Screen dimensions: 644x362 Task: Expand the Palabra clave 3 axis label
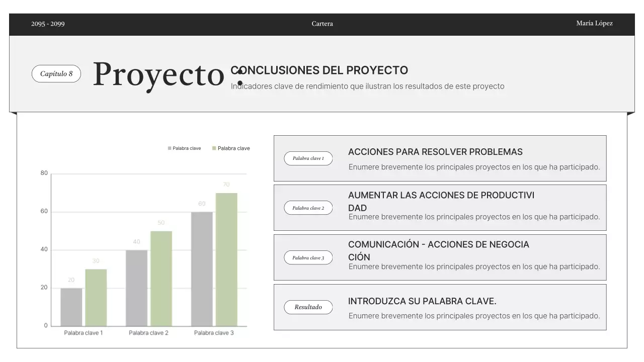click(213, 332)
